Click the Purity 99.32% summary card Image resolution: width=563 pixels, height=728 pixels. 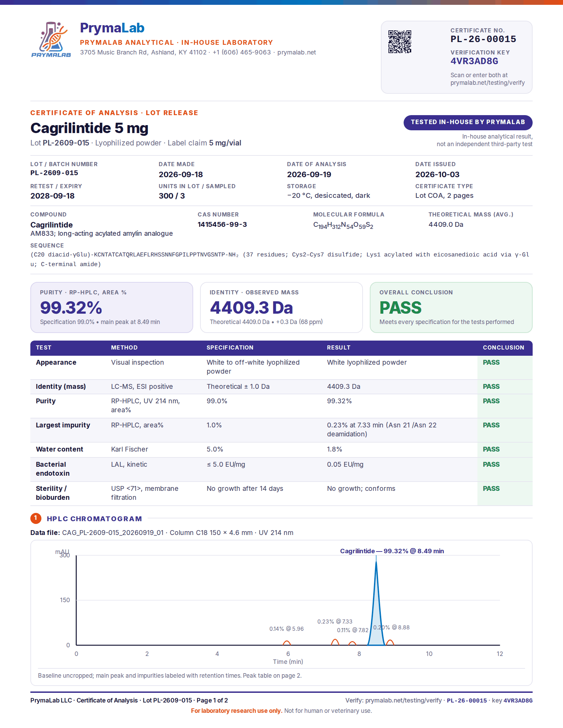coord(112,307)
